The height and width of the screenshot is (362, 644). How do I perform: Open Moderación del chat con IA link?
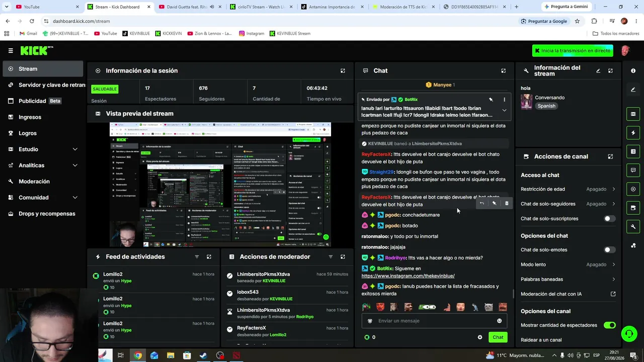(568, 294)
